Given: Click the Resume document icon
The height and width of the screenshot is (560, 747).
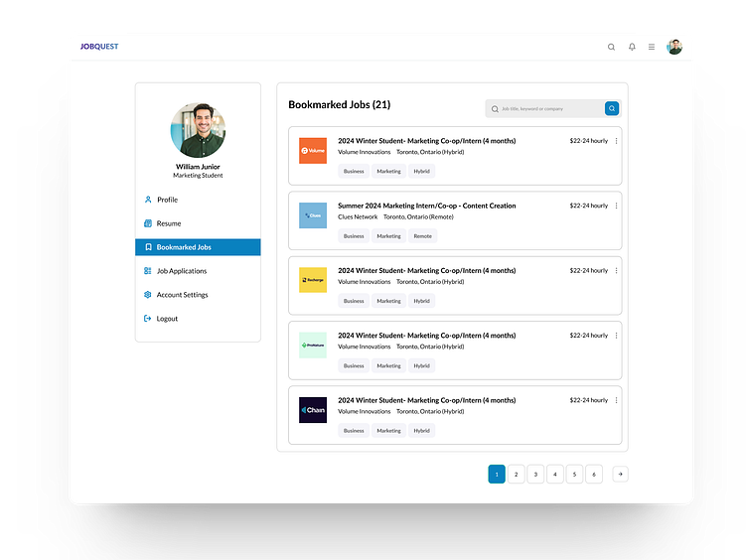Looking at the screenshot, I should (x=148, y=223).
